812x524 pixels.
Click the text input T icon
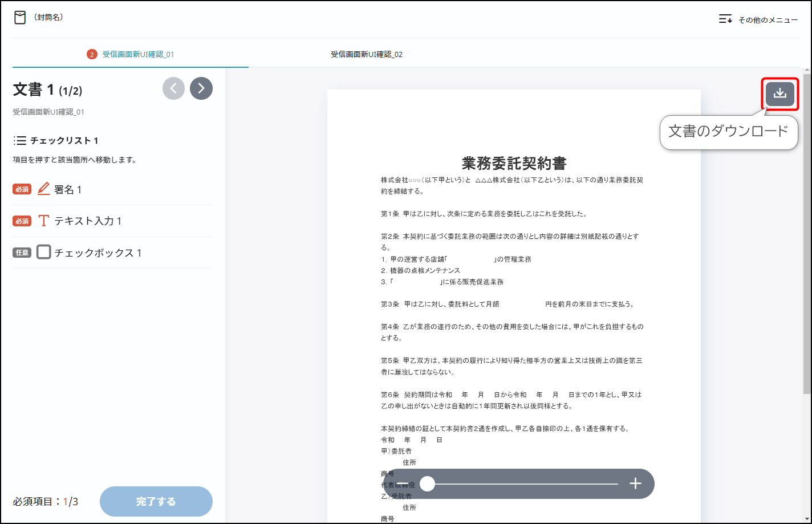44,221
